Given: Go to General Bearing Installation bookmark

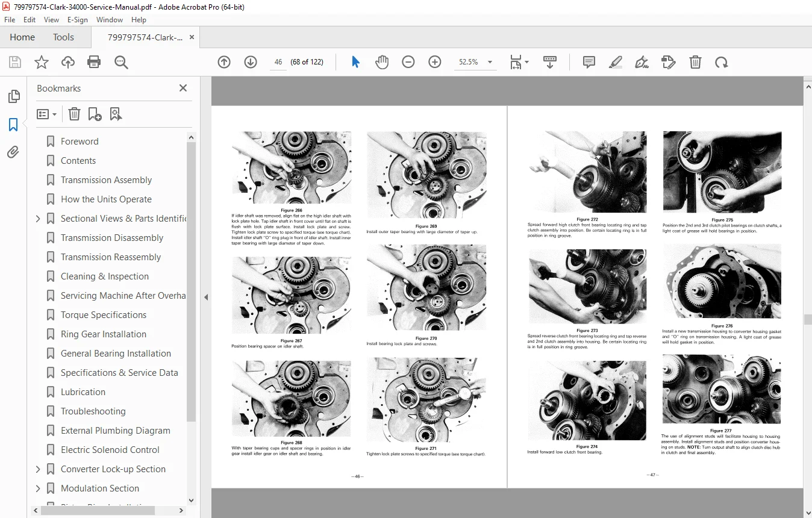Looking at the screenshot, I should (116, 354).
